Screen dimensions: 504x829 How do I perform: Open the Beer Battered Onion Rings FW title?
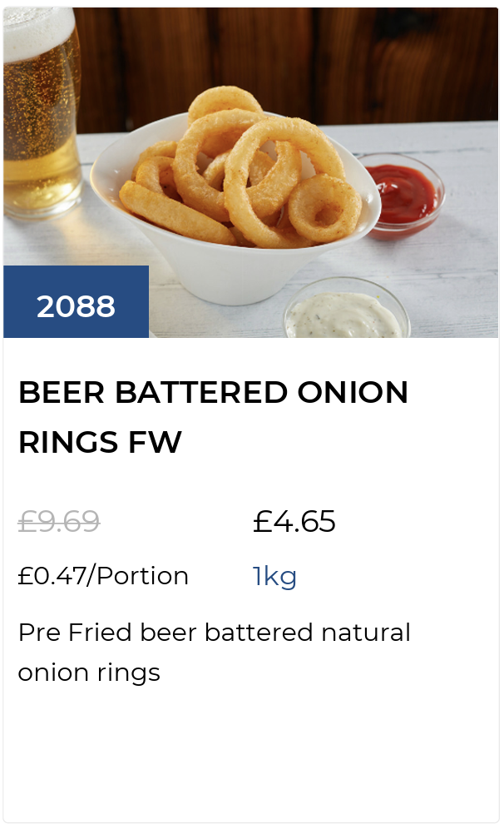click(x=213, y=417)
